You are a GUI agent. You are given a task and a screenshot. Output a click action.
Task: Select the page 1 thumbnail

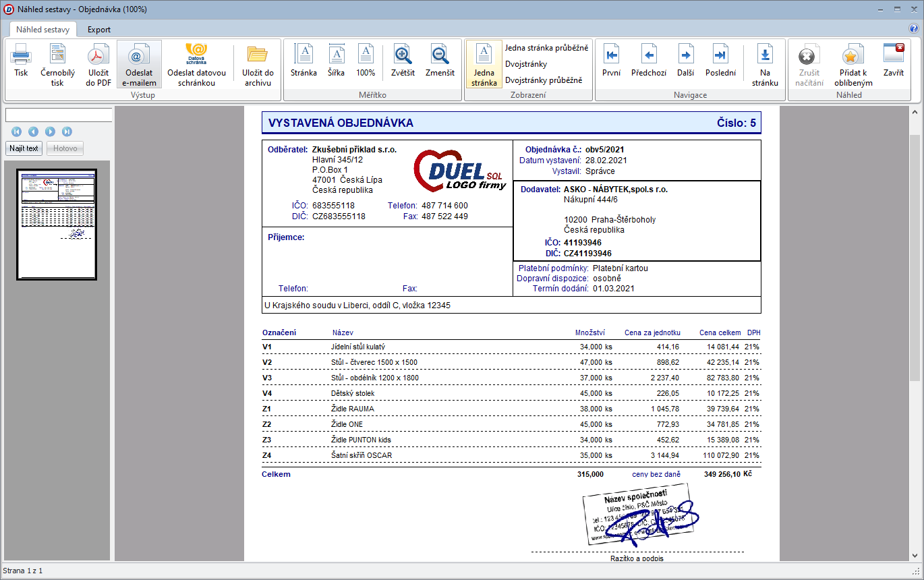pyautogui.click(x=57, y=224)
